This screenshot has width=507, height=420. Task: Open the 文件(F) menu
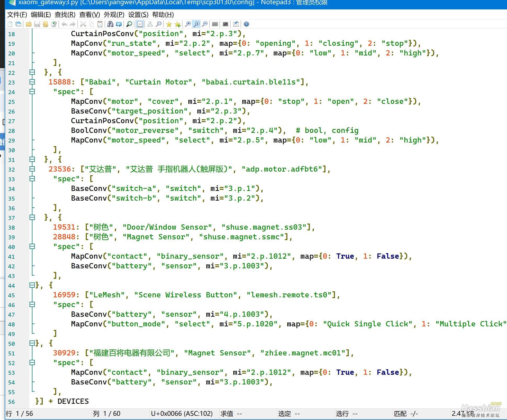pos(17,15)
